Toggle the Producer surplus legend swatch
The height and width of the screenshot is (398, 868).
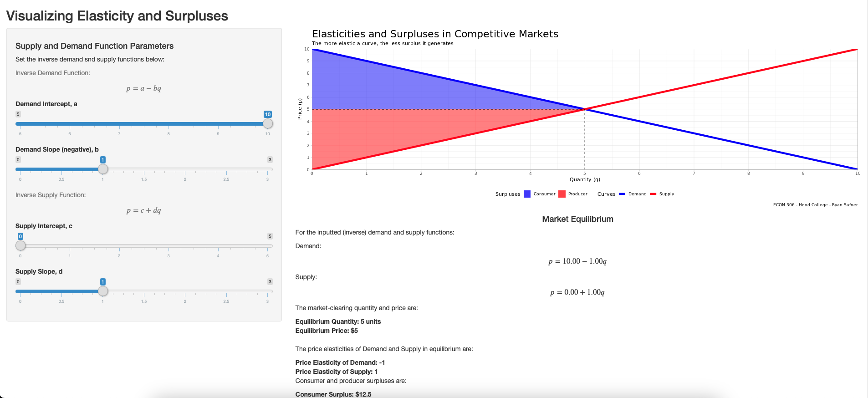562,194
